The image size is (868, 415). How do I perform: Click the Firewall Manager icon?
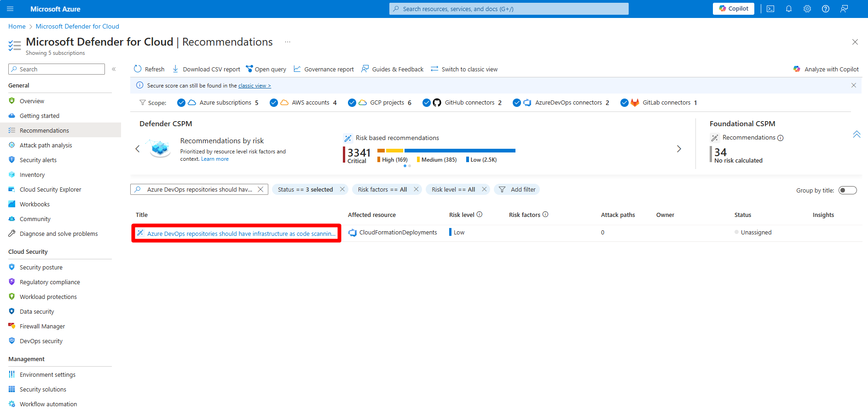[x=12, y=326]
